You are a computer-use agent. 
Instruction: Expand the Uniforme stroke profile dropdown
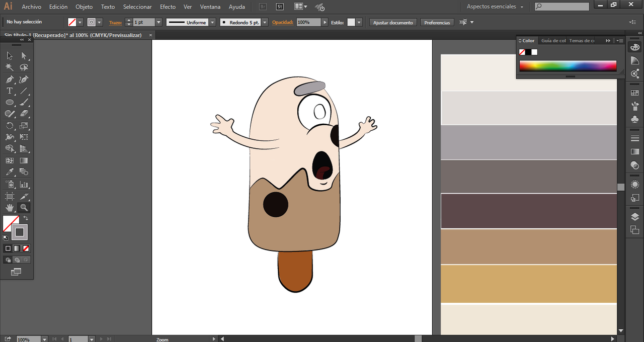[212, 23]
